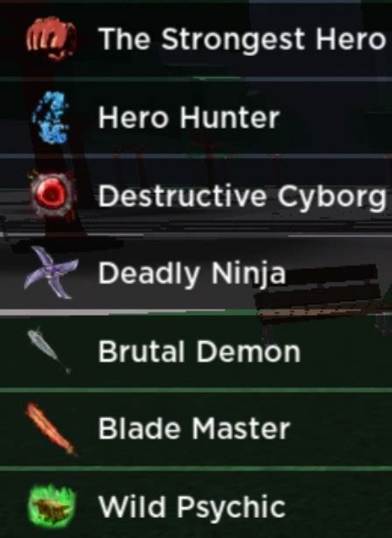392x538 pixels.
Task: Click empty area of Wild Psychic row
Action: 339,507
